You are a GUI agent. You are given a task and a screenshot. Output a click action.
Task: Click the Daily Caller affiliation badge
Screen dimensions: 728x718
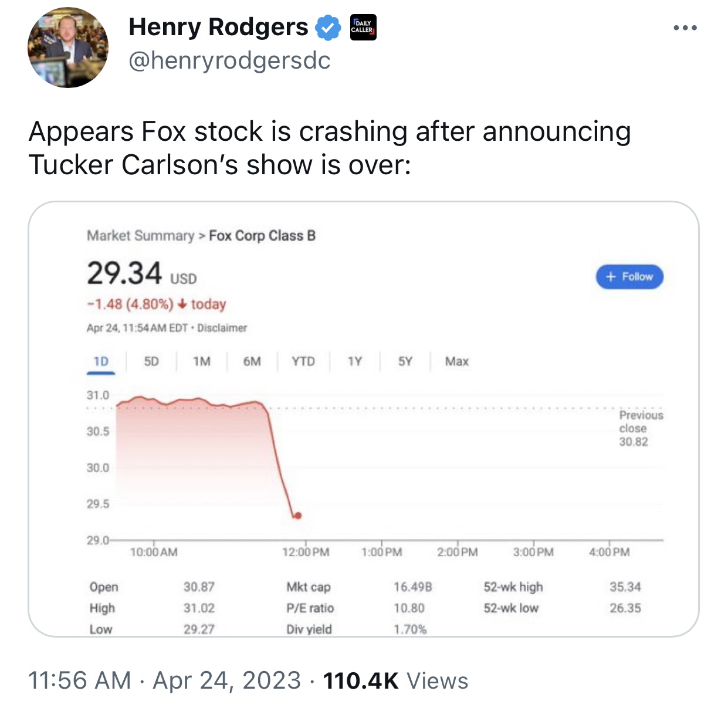click(x=363, y=28)
